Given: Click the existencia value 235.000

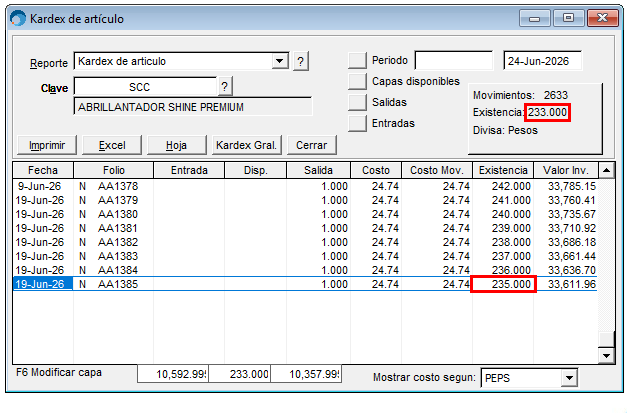Looking at the screenshot, I should tap(511, 284).
